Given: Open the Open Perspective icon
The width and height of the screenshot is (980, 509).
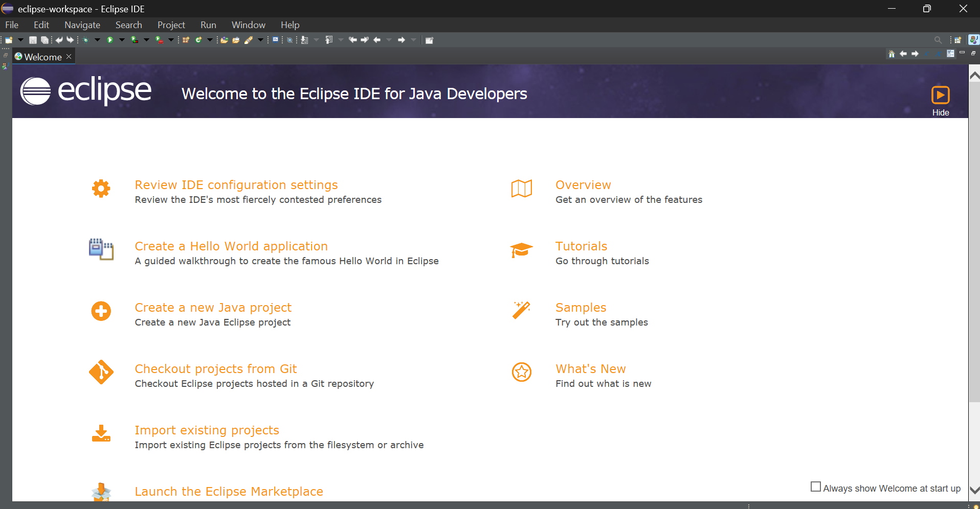Looking at the screenshot, I should [957, 40].
